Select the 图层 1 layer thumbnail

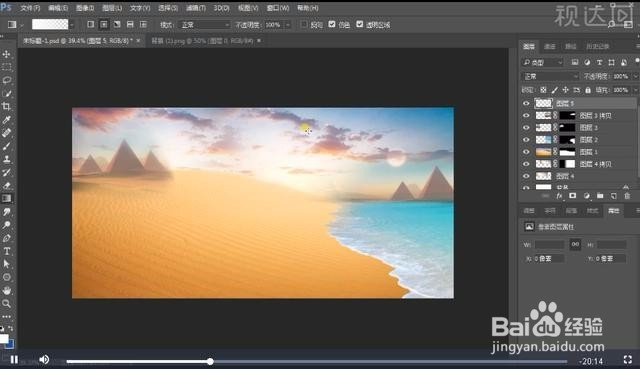(x=543, y=152)
